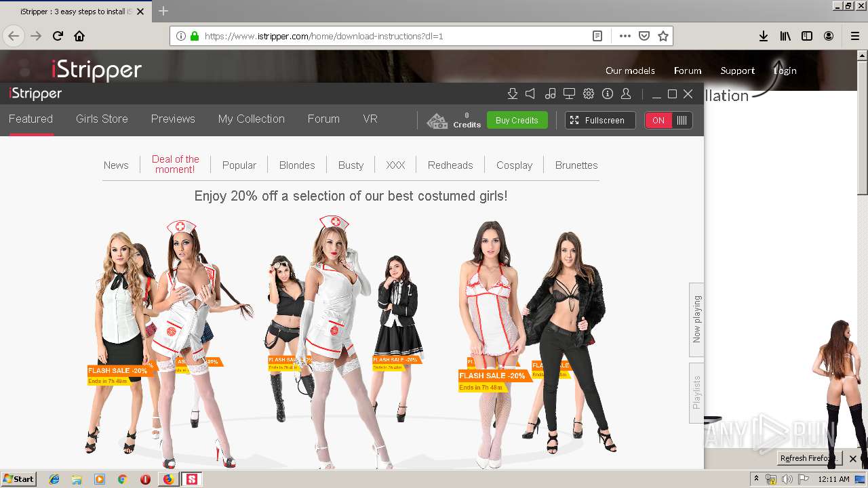
Task: Open a new Firefox tab
Action: (x=163, y=11)
